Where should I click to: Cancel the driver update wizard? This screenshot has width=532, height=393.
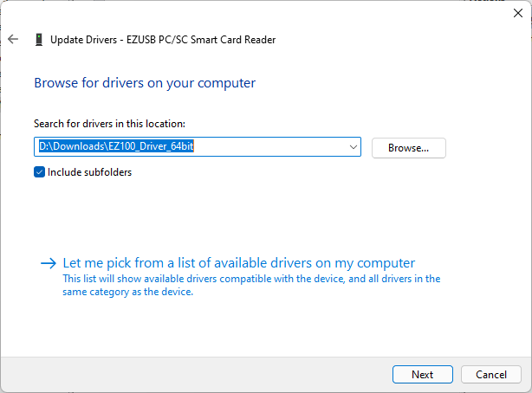[491, 375]
